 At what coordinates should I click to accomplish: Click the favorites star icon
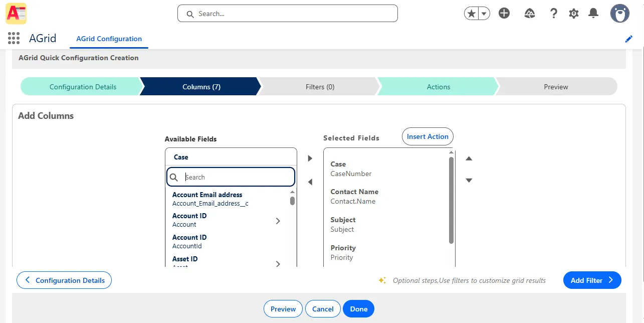tap(471, 14)
